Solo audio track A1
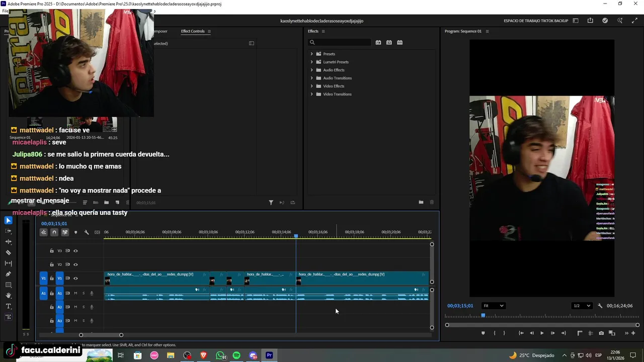This screenshot has width=644, height=362. click(84, 293)
